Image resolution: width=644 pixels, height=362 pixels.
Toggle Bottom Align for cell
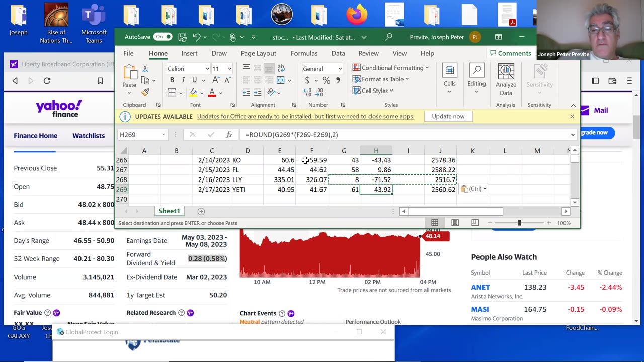click(x=269, y=69)
